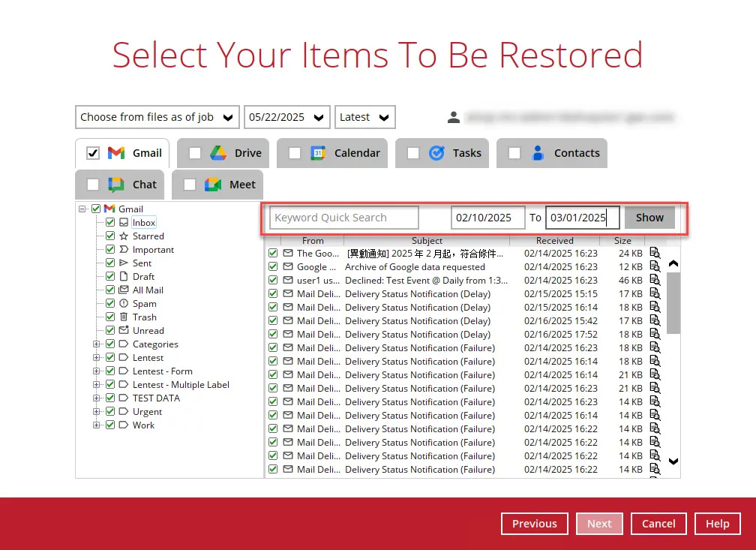This screenshot has height=550, width=756.
Task: Toggle the Drive tab checkbox
Action: pyautogui.click(x=195, y=153)
